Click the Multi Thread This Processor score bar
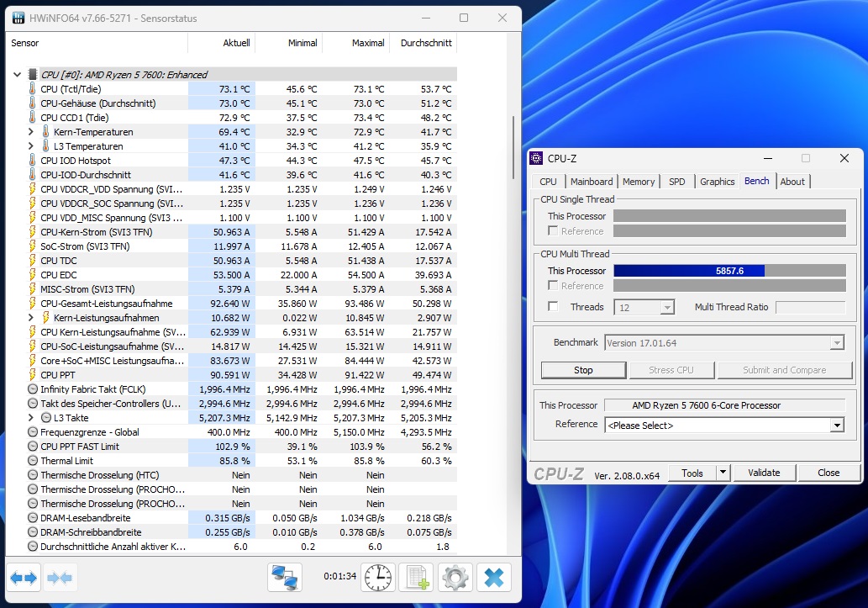The image size is (868, 608). click(x=729, y=271)
